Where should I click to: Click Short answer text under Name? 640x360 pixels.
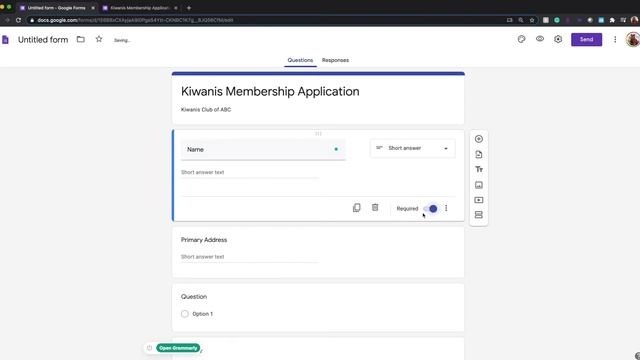202,172
